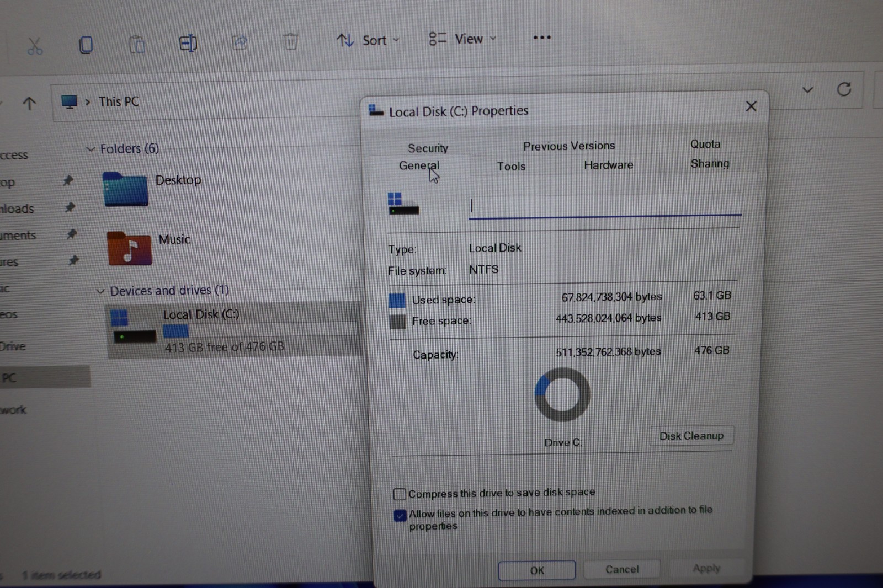Switch to the Sharing tab
Viewport: 883px width, 588px height.
click(x=710, y=163)
